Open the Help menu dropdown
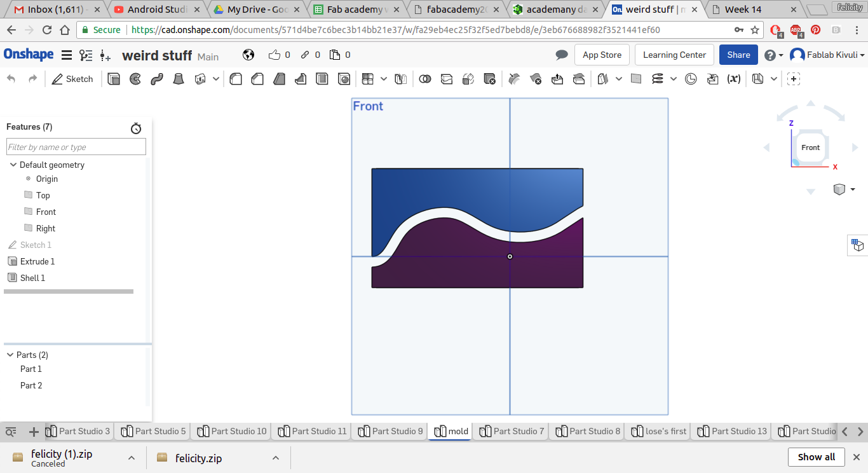The image size is (868, 473). click(x=773, y=55)
